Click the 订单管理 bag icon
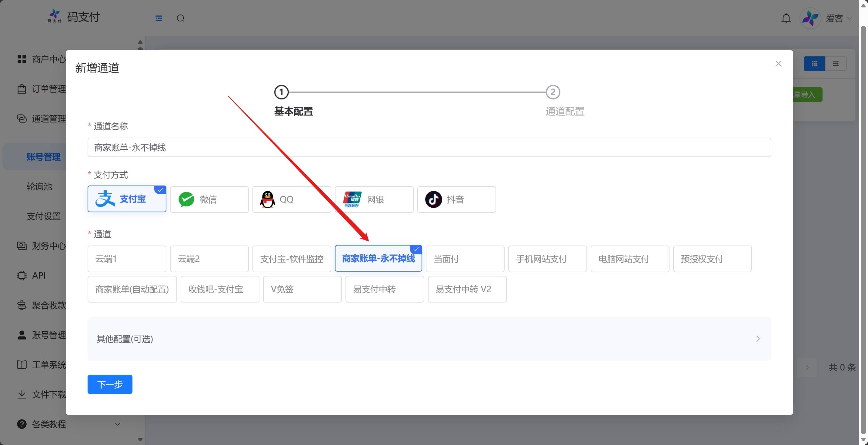The width and height of the screenshot is (868, 445). click(x=22, y=89)
